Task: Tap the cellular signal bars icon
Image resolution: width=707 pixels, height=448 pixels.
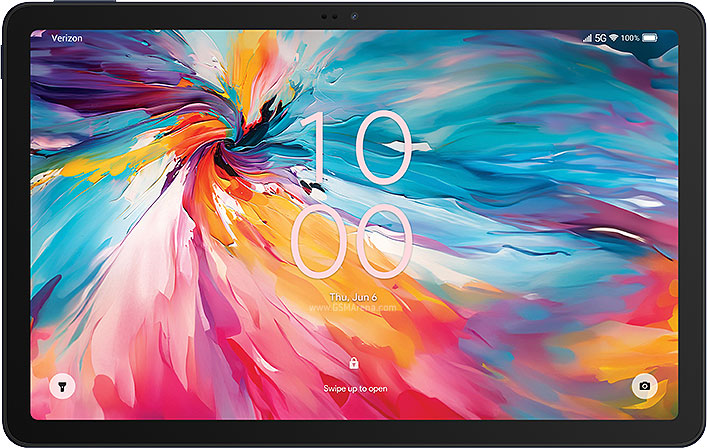Action: coord(587,38)
